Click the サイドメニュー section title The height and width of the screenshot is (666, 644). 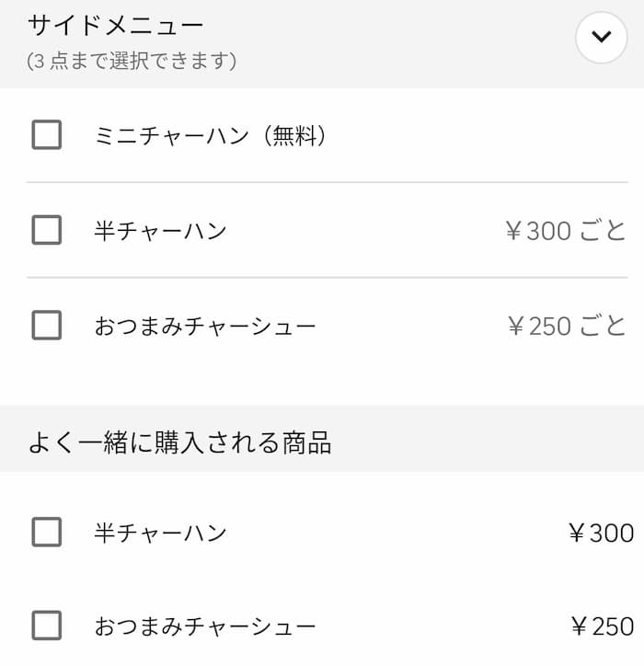coord(116,25)
